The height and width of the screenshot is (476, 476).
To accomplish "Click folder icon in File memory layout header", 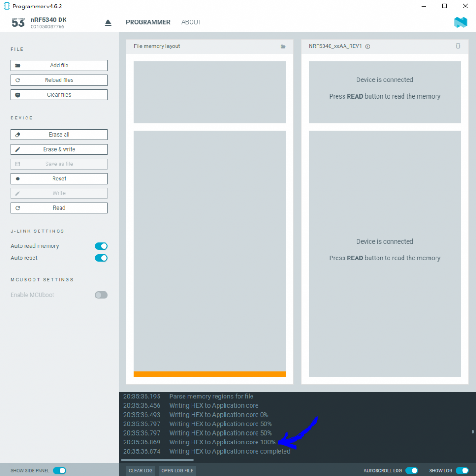I will tap(283, 46).
